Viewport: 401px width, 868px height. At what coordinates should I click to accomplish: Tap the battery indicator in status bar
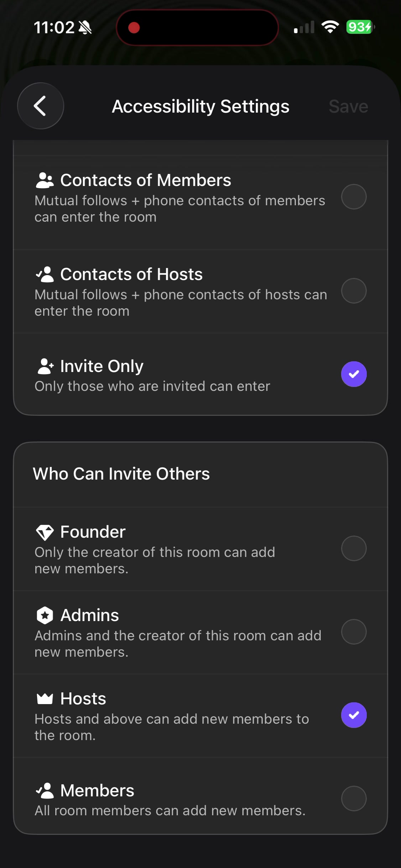click(x=360, y=27)
